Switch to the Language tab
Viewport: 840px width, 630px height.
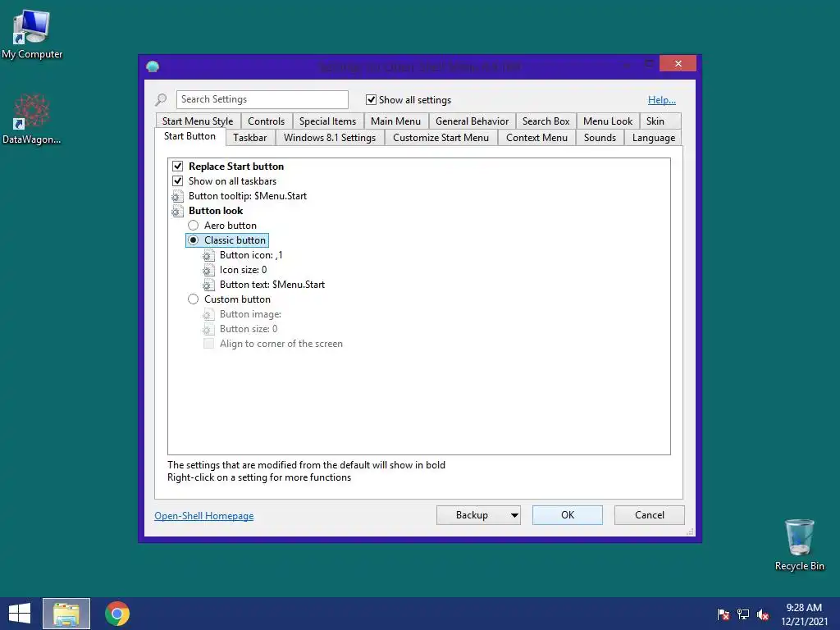pyautogui.click(x=654, y=138)
